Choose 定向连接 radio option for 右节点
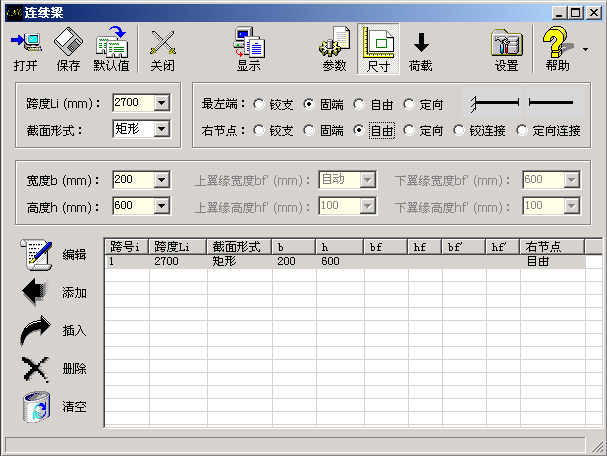 pos(522,130)
